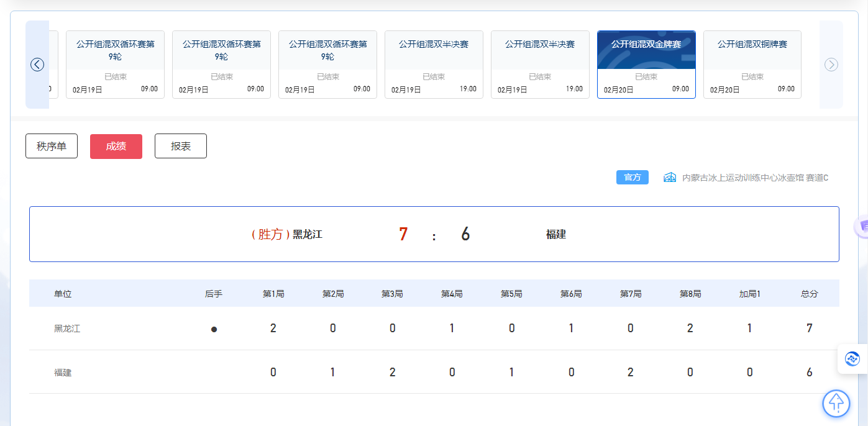Click 福建 team name in score table
This screenshot has height=426, width=868.
pyautogui.click(x=63, y=373)
